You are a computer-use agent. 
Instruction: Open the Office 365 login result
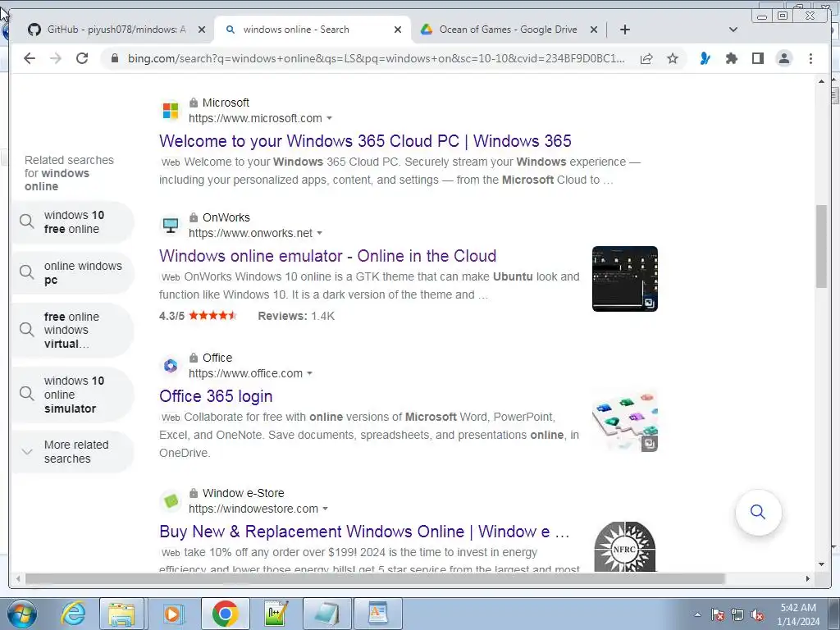[216, 396]
